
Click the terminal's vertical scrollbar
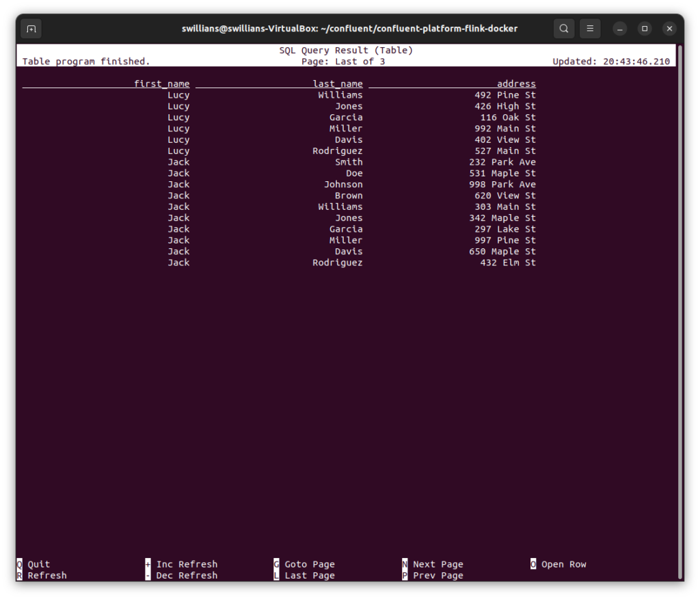[679, 308]
